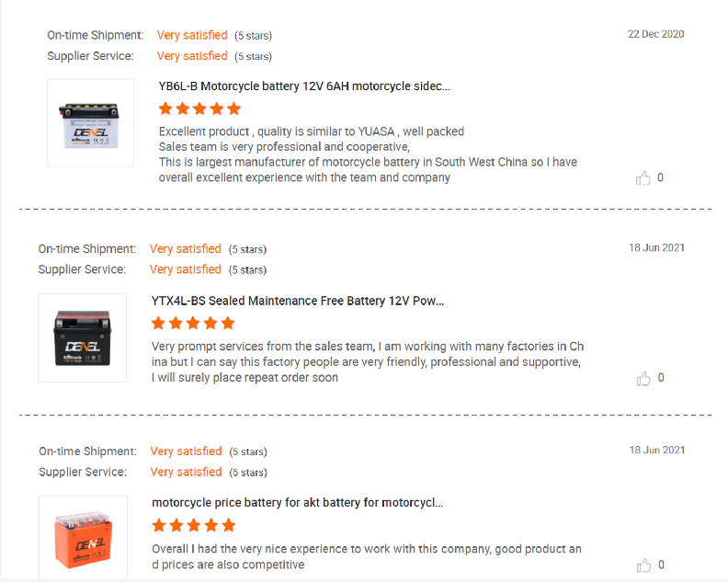Like the YB6L-B battery review with thumbs-up
The image size is (728, 582).
(643, 178)
